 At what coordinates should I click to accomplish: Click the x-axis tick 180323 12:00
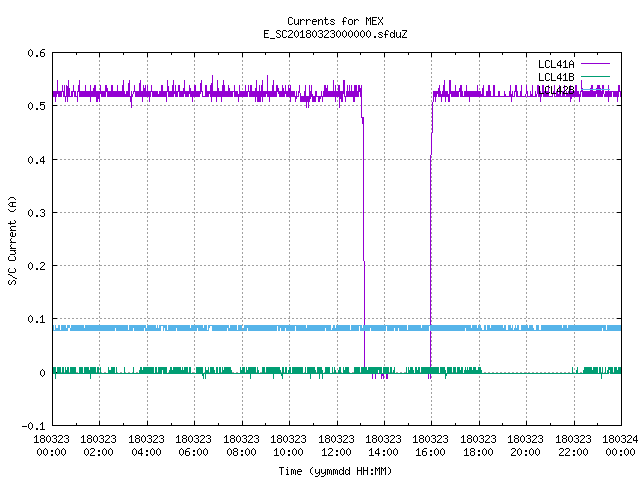[x=336, y=446]
